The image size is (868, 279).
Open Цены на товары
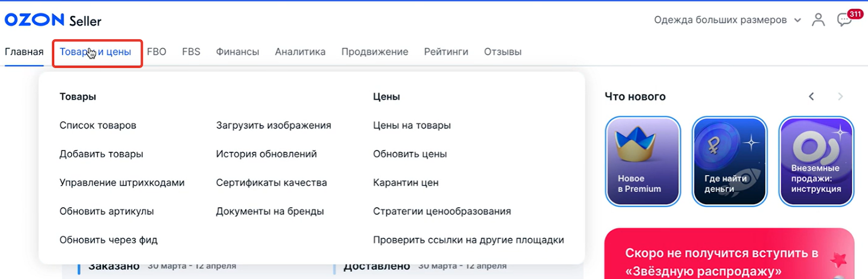(412, 125)
